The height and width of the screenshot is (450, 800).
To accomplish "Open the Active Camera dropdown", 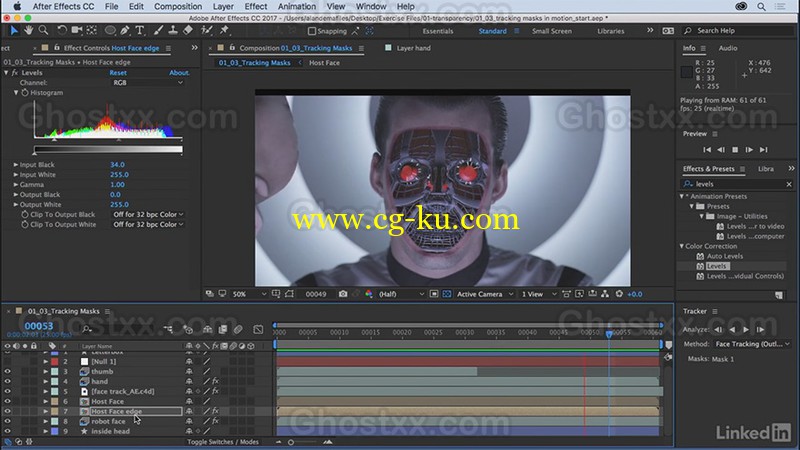I will (485, 294).
